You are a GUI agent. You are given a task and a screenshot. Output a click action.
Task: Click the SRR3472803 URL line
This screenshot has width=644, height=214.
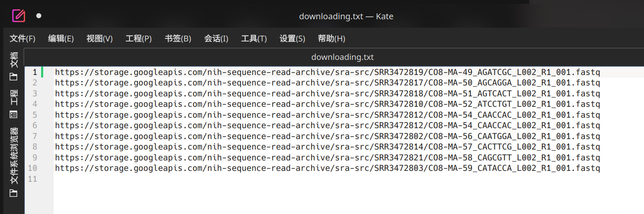[x=327, y=168]
